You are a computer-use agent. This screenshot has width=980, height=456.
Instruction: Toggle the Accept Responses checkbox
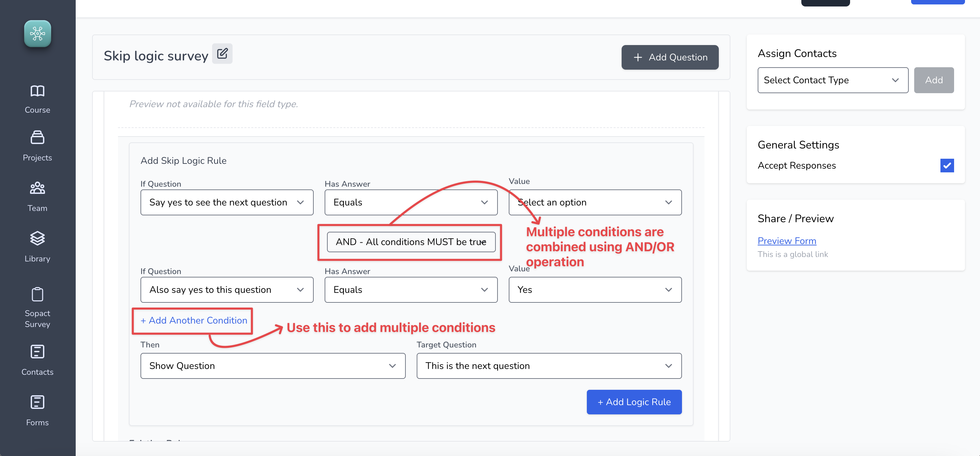pyautogui.click(x=947, y=165)
